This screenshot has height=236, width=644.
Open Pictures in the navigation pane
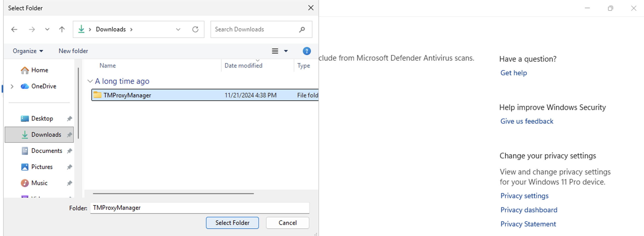pos(42,167)
